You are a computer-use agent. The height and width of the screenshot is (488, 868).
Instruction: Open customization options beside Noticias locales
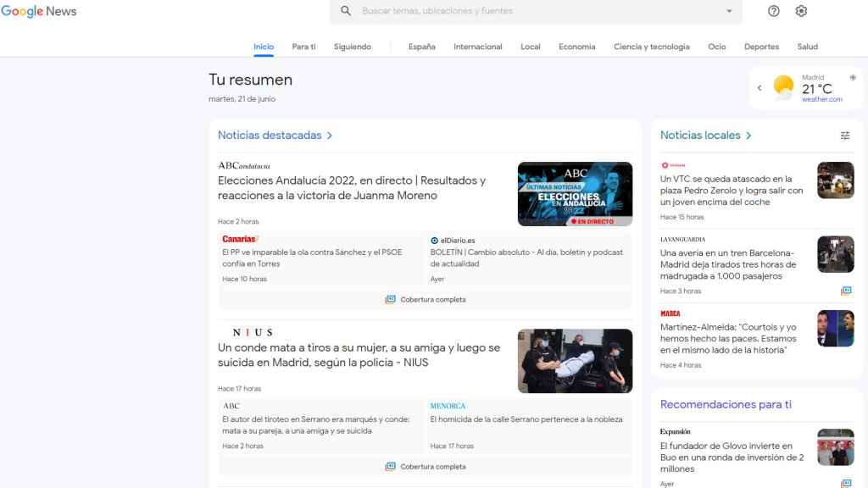[x=845, y=135]
